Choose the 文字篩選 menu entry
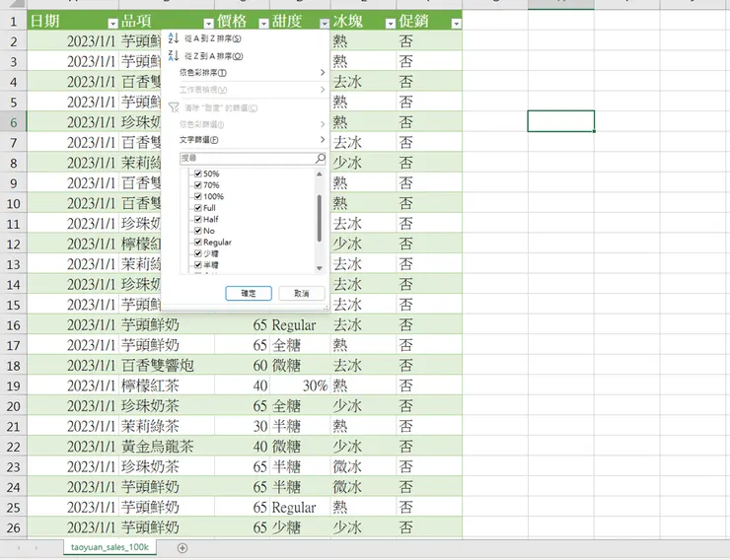Viewport: 730px width, 560px height. 246,140
